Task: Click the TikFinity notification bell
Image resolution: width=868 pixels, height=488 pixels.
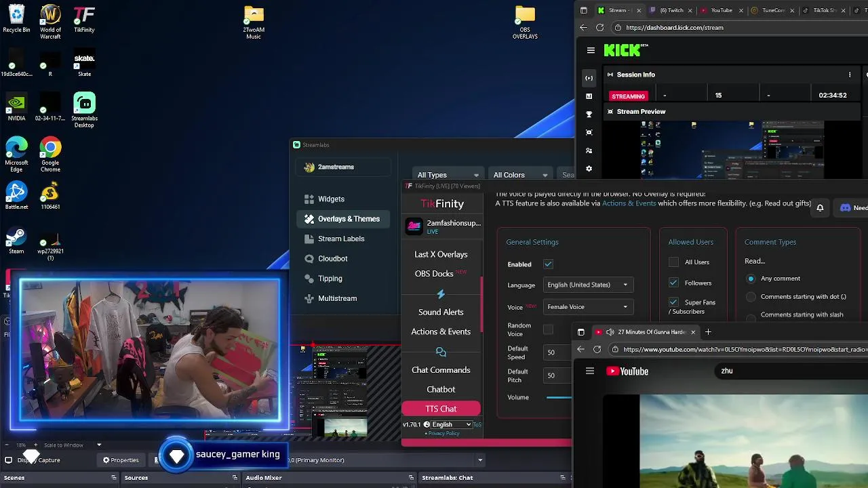Action: tap(820, 208)
